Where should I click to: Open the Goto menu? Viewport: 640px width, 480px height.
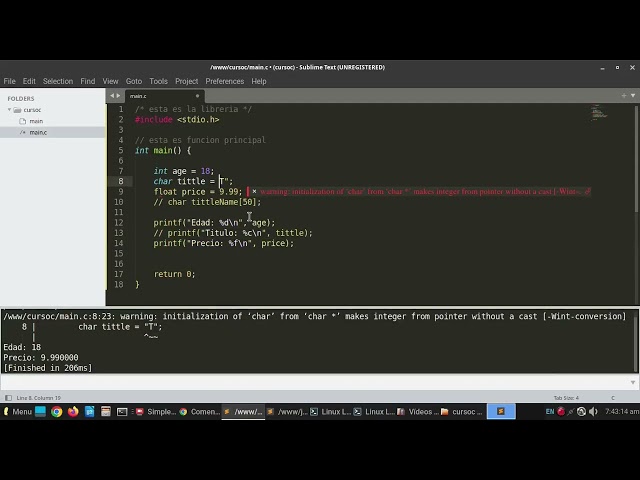134,81
